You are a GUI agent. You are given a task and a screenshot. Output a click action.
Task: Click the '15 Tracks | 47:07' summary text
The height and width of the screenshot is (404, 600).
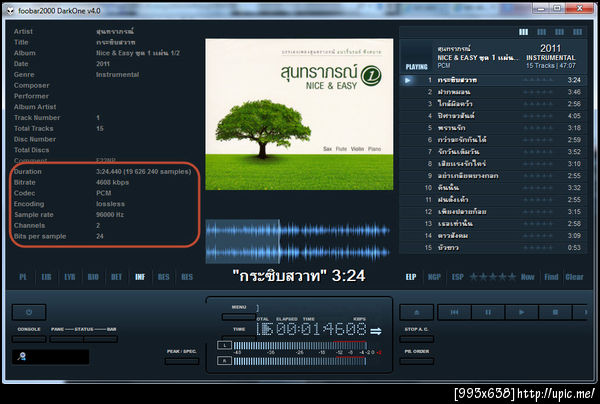[x=551, y=66]
